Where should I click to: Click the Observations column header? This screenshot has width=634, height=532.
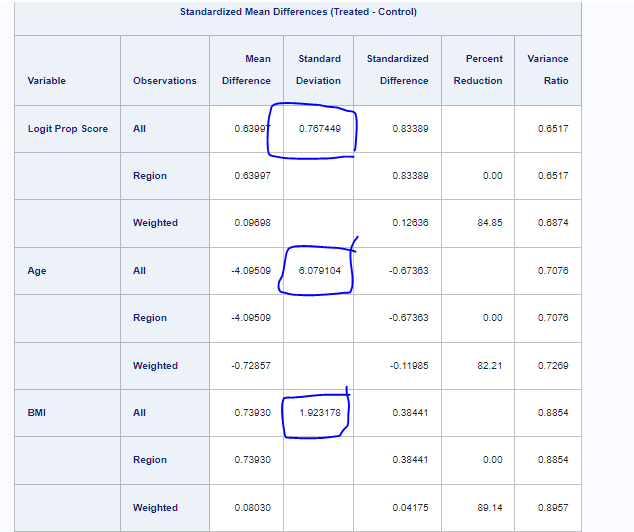(x=165, y=81)
